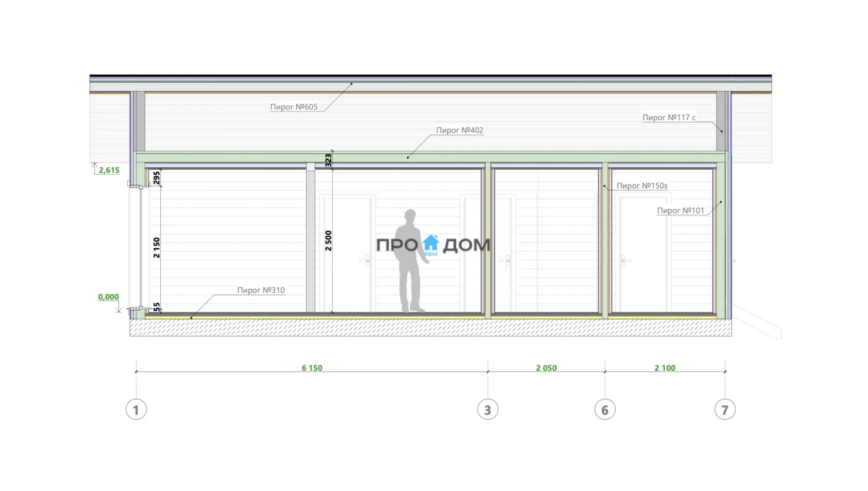Click the label Пирог №310
This screenshot has width=868, height=491.
[261, 290]
